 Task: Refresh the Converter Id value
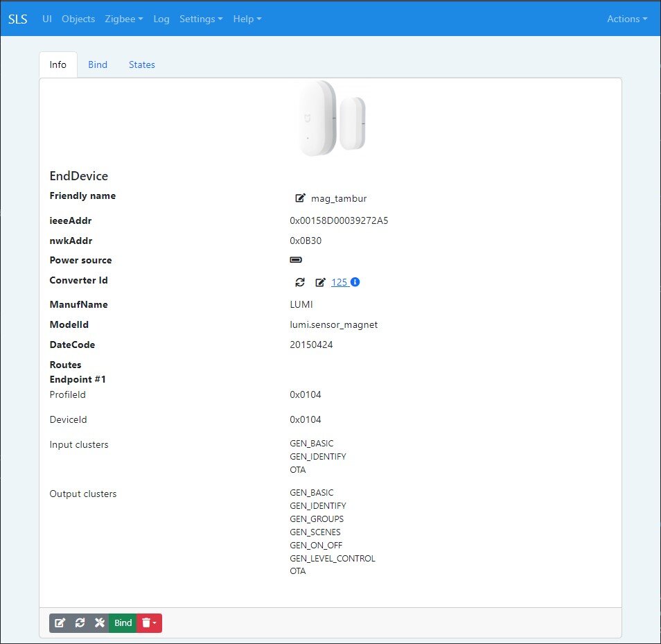[x=300, y=282]
